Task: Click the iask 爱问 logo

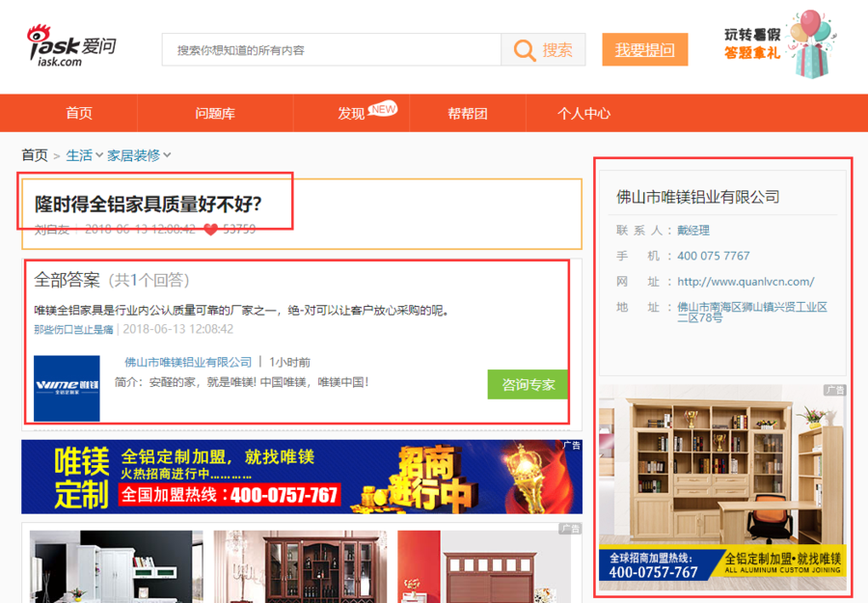Action: coord(71,46)
